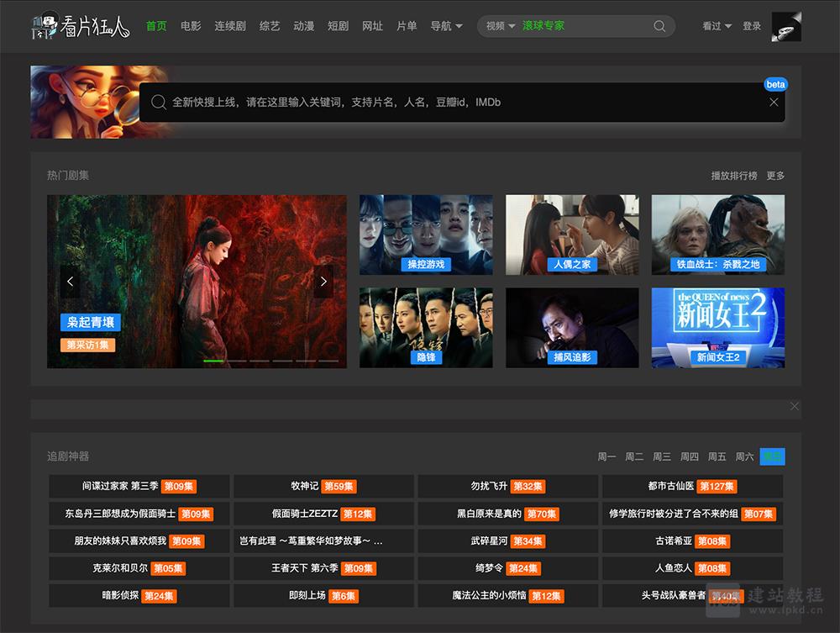Click the 登录 login link
Image resolution: width=840 pixels, height=633 pixels.
752,26
